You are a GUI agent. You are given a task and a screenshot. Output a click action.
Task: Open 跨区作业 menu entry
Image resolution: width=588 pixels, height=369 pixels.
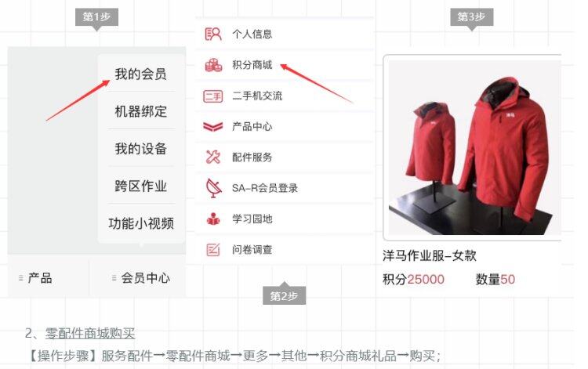[140, 186]
